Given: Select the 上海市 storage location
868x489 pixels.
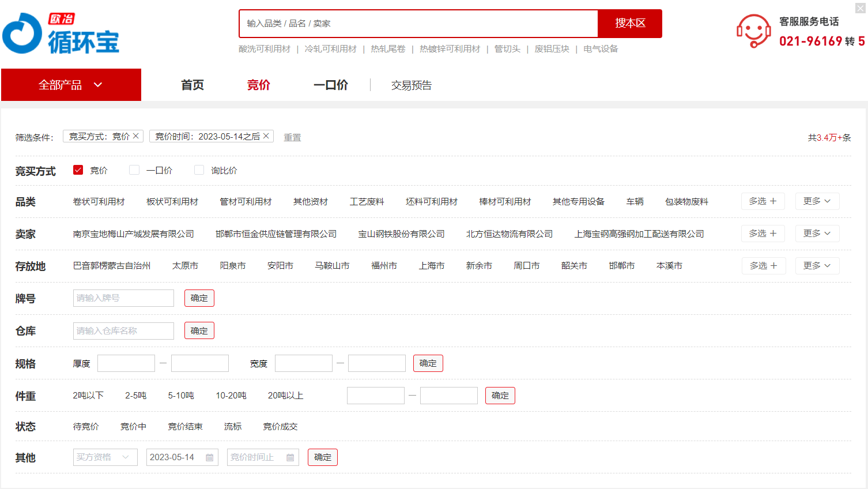Looking at the screenshot, I should (431, 266).
